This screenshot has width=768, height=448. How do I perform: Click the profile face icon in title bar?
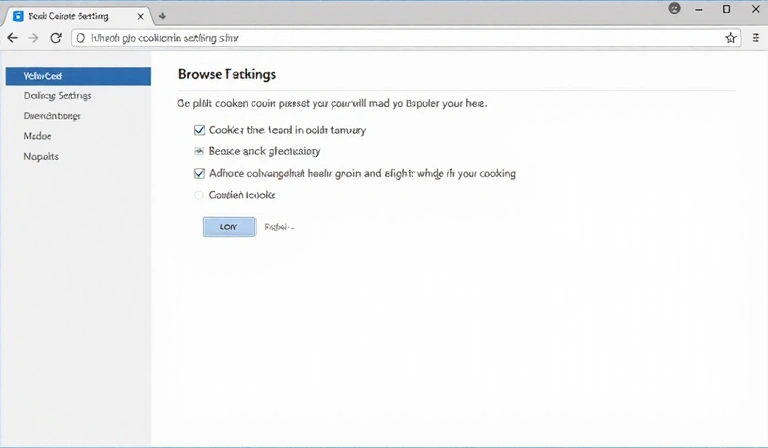(674, 8)
